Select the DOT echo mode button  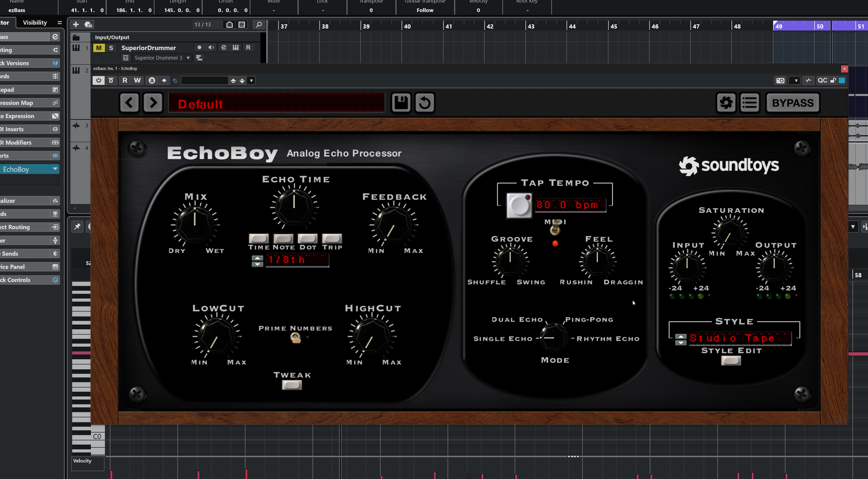click(x=307, y=238)
